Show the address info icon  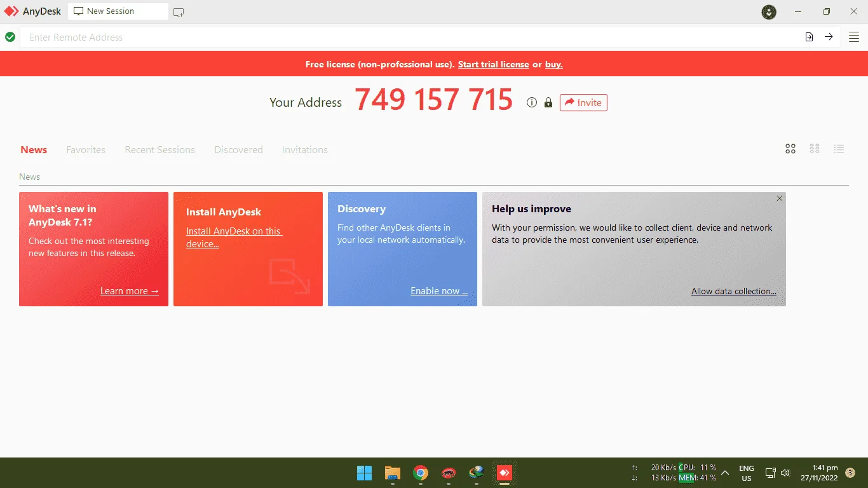point(532,102)
